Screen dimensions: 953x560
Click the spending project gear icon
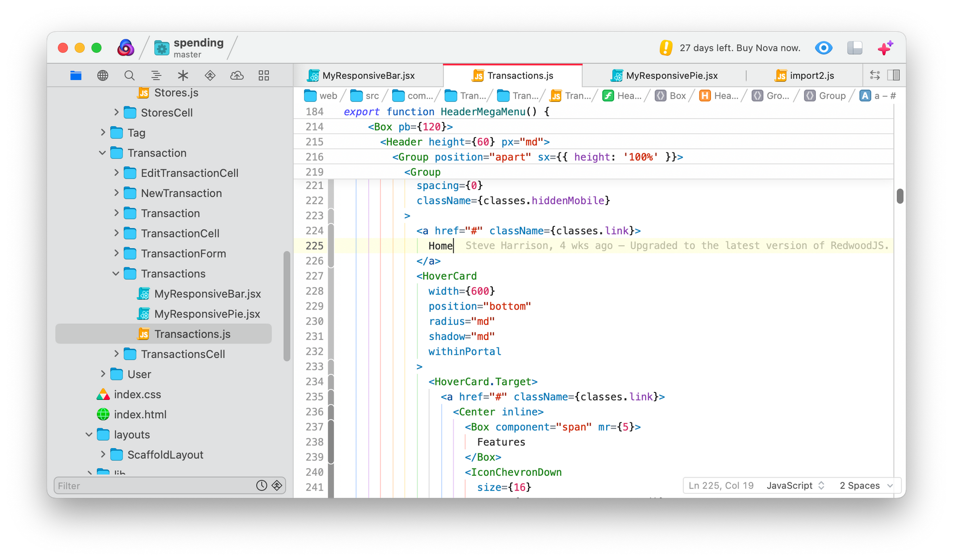click(x=162, y=48)
